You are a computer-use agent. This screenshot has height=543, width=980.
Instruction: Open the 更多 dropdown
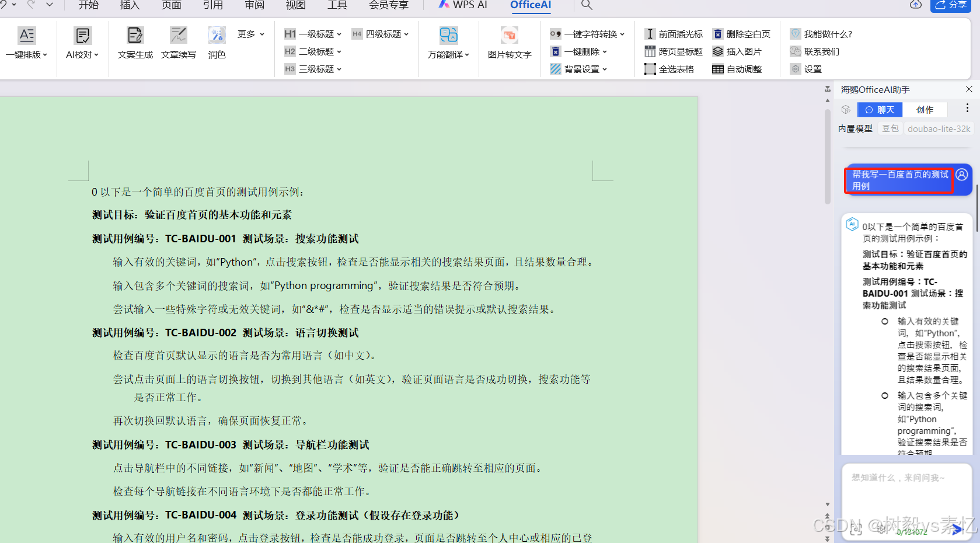[251, 34]
